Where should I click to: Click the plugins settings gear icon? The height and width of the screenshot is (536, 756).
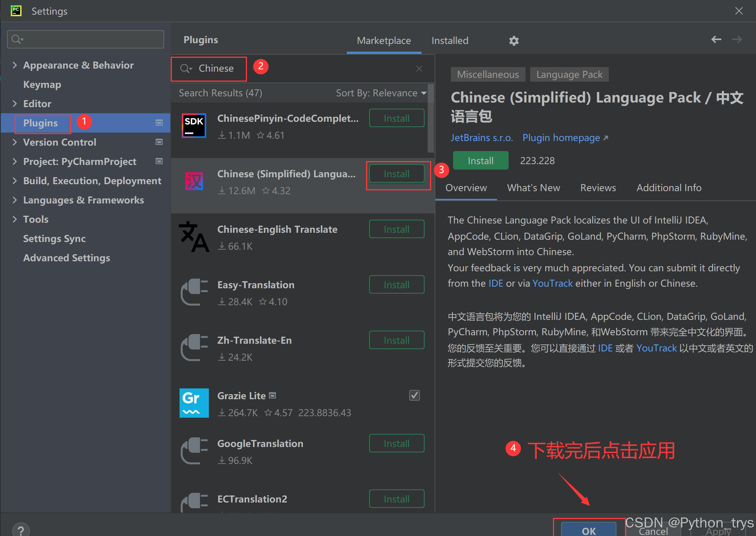(x=514, y=41)
